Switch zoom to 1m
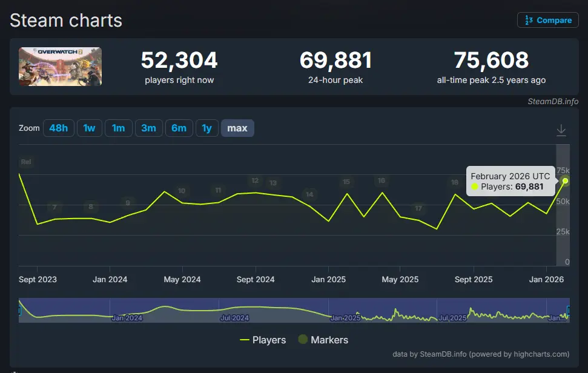The height and width of the screenshot is (373, 588). 118,128
